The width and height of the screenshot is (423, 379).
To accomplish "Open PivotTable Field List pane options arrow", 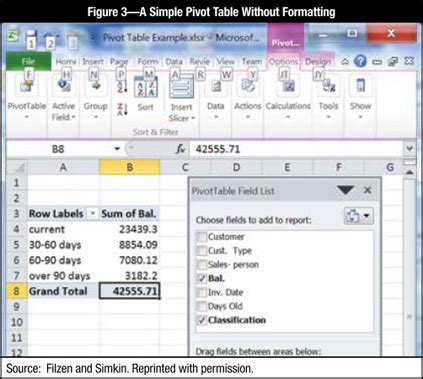I will coord(345,190).
